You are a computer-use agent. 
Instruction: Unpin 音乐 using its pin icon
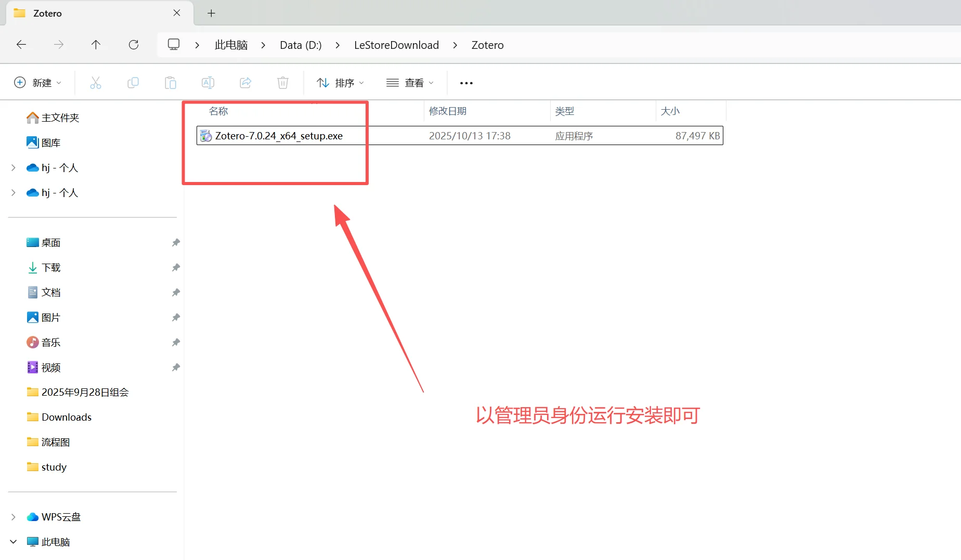pos(176,342)
